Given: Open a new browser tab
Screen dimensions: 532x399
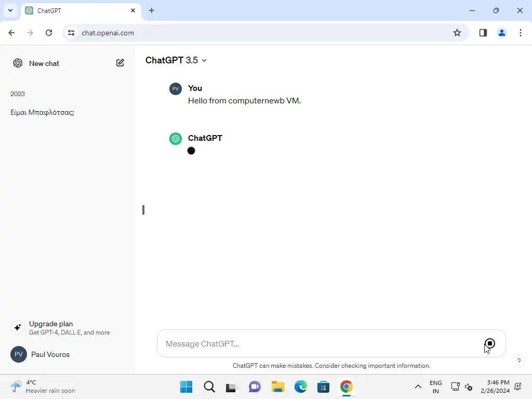Looking at the screenshot, I should (152, 10).
